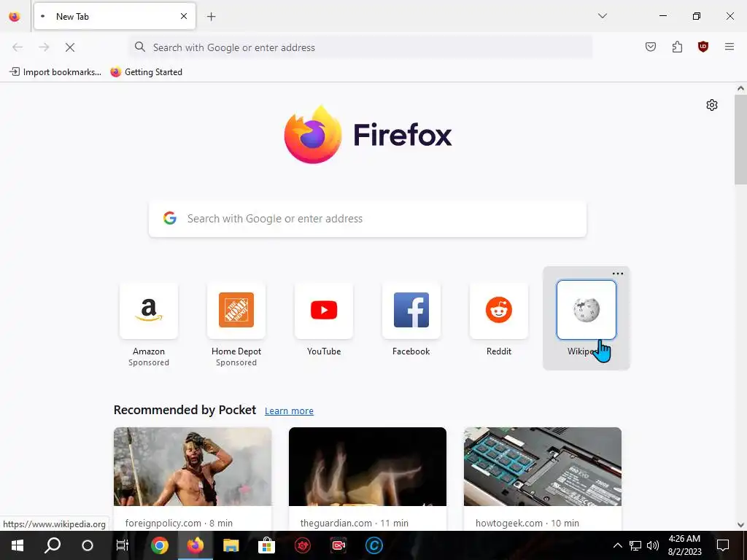The height and width of the screenshot is (560, 747).
Task: Open the theguardian.com article thumbnail
Action: coord(368,467)
